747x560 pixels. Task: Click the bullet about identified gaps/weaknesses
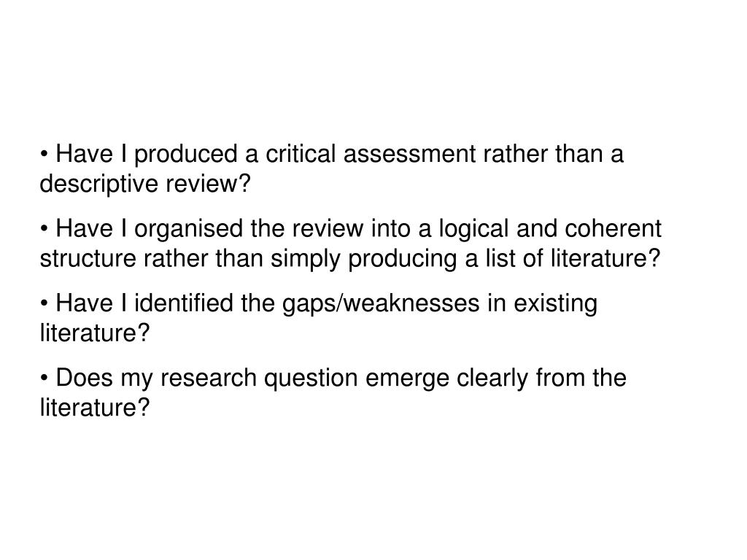point(319,318)
